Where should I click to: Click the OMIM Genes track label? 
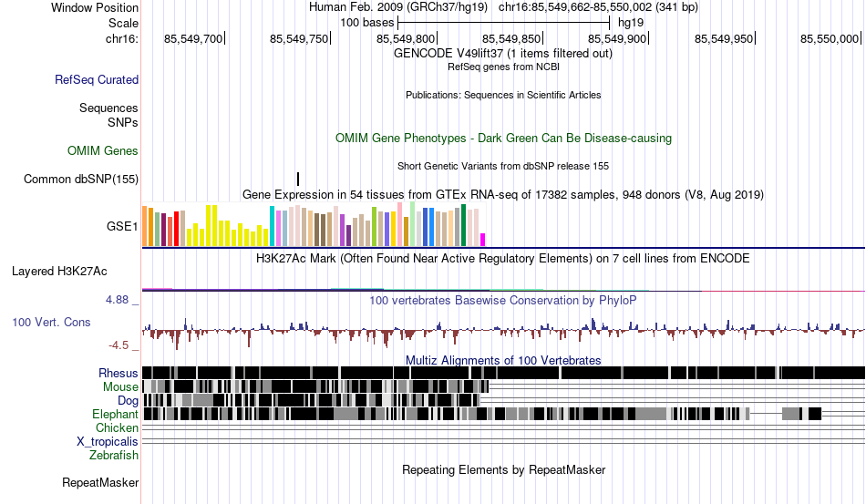coord(103,150)
